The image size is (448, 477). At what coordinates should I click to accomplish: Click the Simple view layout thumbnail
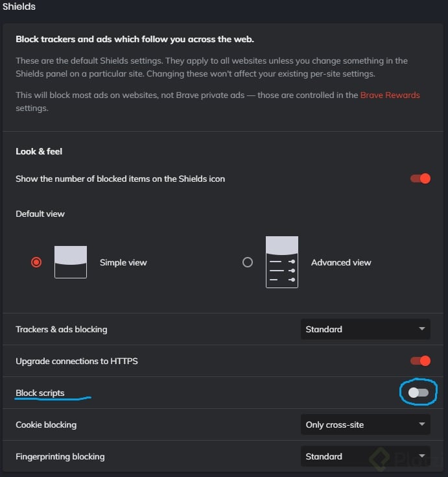click(x=71, y=262)
